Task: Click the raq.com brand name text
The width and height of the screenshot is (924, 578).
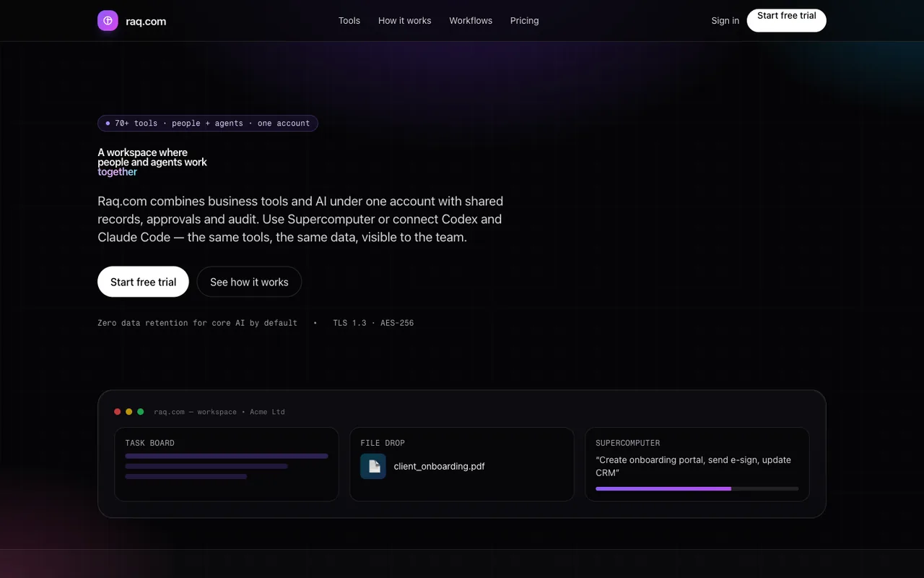Action: [146, 21]
